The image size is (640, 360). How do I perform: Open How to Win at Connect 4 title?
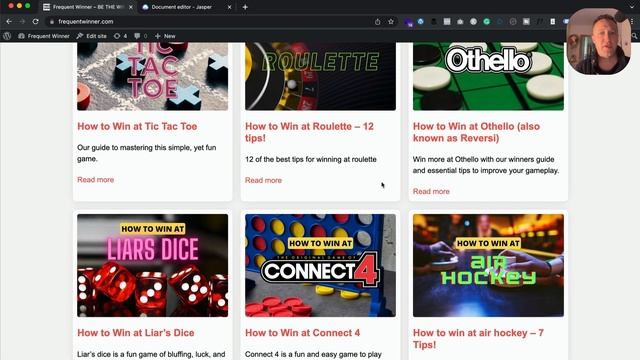[x=302, y=333]
